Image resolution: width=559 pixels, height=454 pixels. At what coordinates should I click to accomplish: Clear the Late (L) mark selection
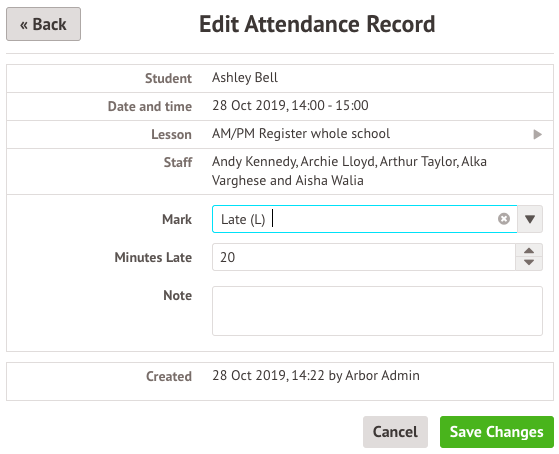pos(503,219)
